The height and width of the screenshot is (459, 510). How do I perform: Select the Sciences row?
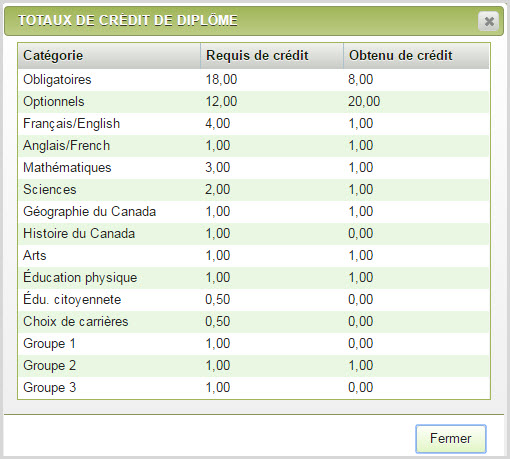[x=254, y=190]
